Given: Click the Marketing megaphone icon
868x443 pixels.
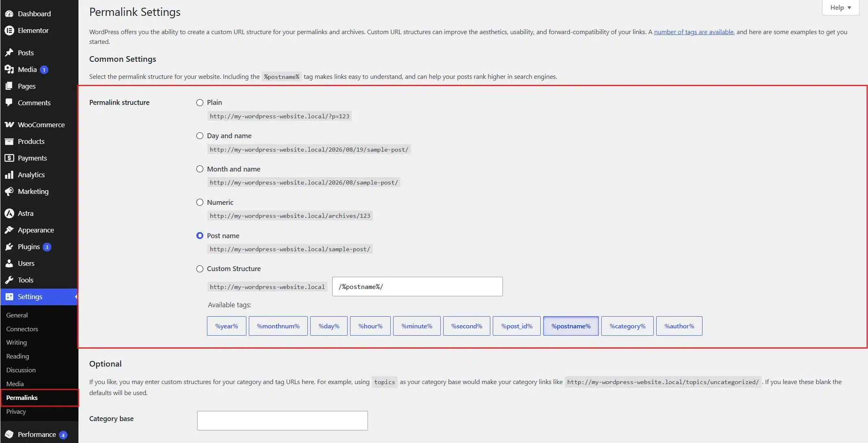Looking at the screenshot, I should (9, 191).
